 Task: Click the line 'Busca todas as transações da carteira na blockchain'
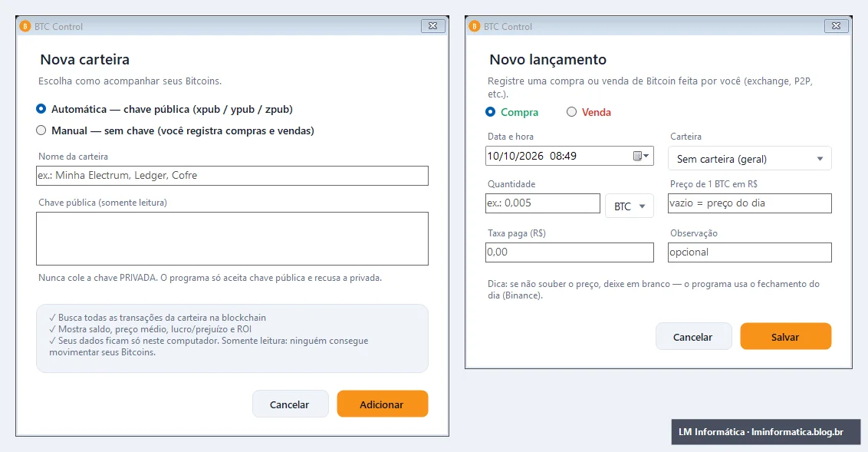pos(157,318)
